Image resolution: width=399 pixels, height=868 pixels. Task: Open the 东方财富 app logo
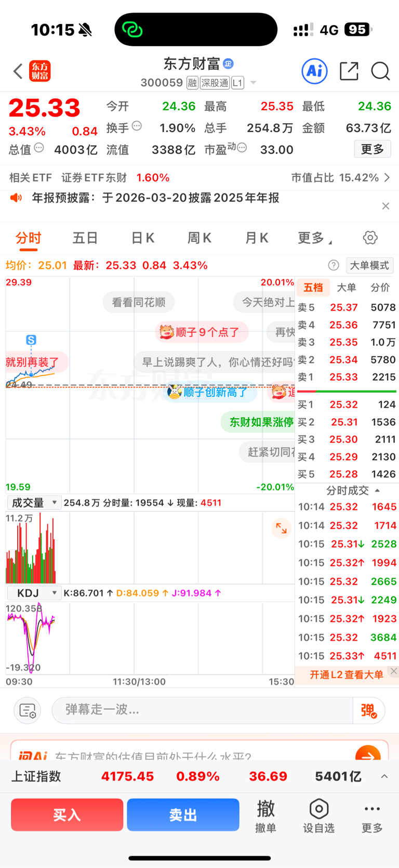(x=40, y=71)
